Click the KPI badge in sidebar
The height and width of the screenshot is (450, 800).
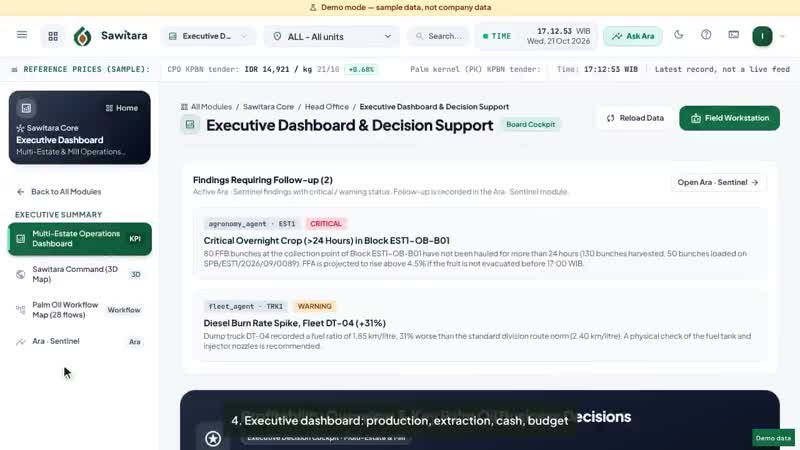(x=135, y=239)
